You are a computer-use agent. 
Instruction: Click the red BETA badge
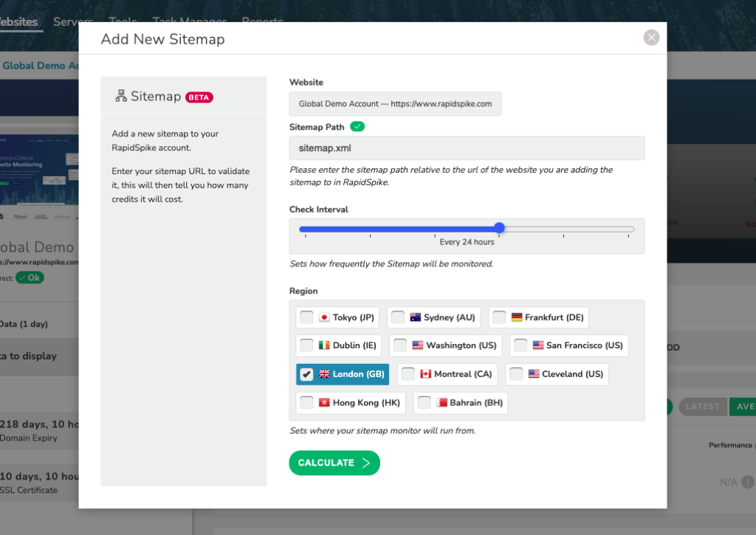[199, 97]
